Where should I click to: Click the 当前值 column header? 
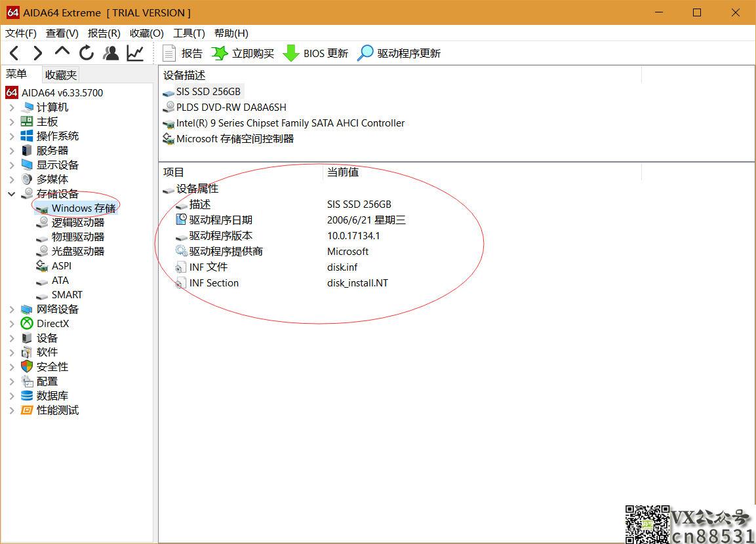343,172
